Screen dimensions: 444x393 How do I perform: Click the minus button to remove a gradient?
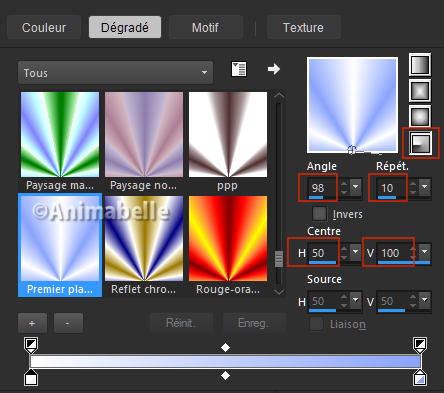(x=68, y=323)
